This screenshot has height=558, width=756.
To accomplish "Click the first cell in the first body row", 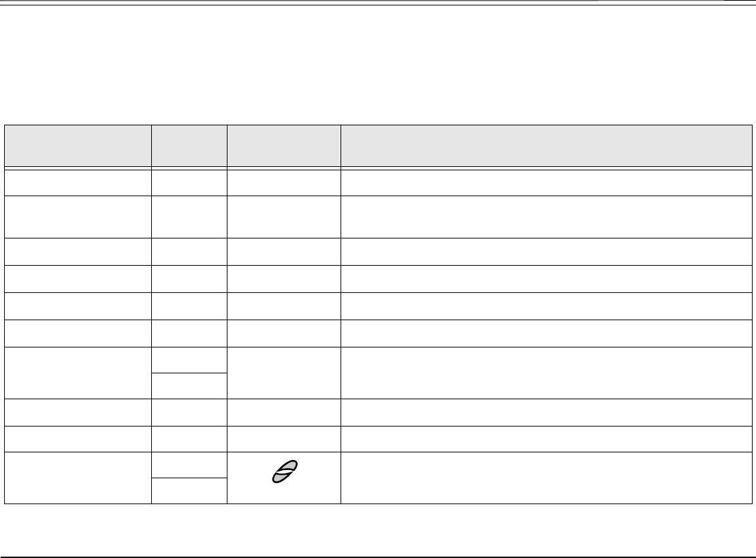I will pyautogui.click(x=78, y=183).
